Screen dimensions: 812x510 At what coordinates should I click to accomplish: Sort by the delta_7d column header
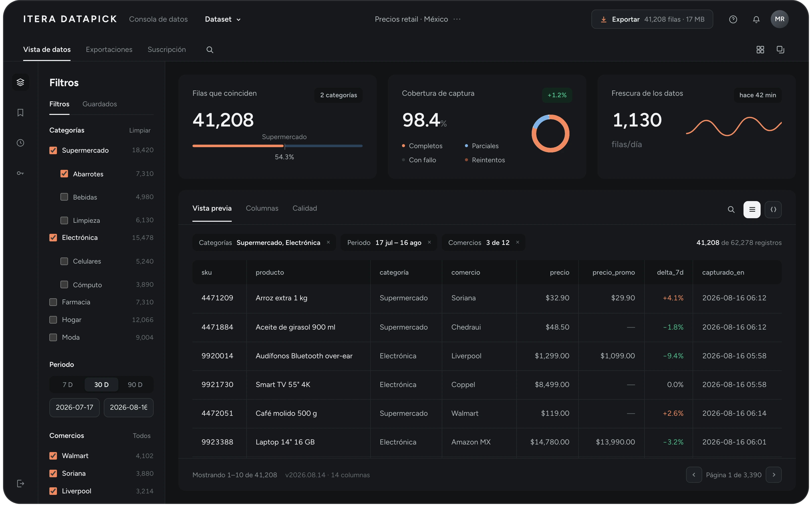point(670,272)
